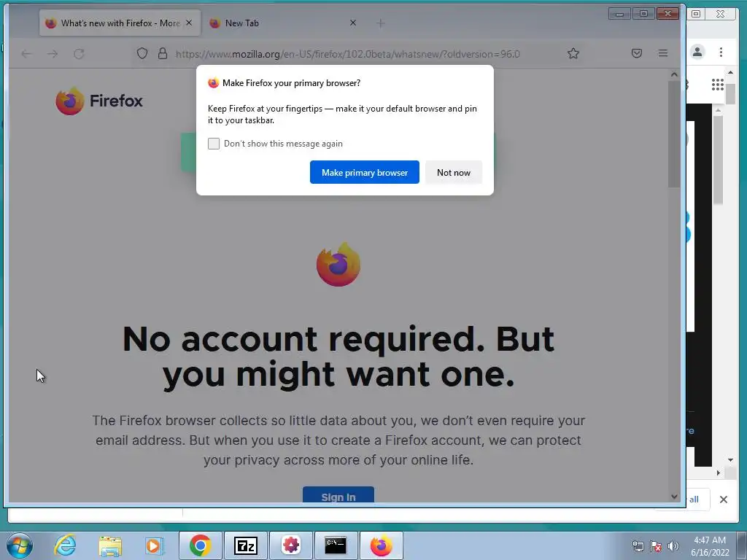Go back with the back arrow
This screenshot has width=747, height=560.
[x=27, y=54]
